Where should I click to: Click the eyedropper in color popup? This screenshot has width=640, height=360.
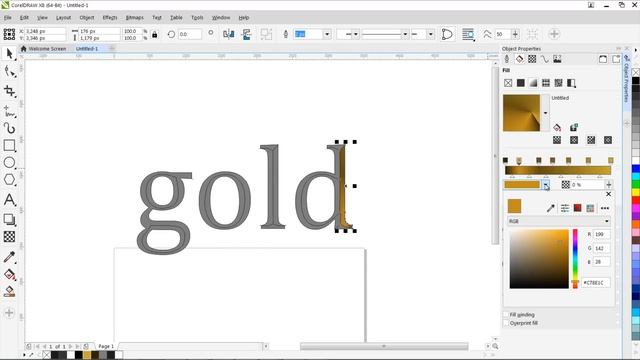pyautogui.click(x=551, y=208)
